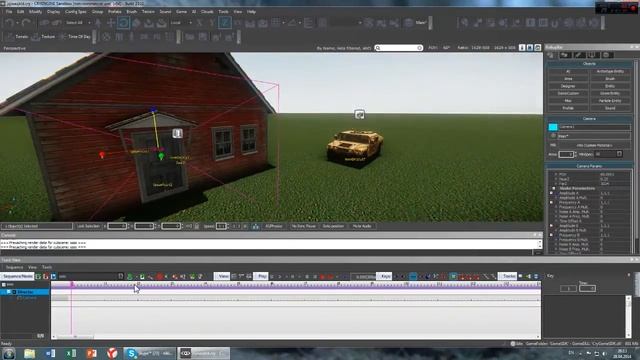
Task: Click the magenta timeline playhead marker
Action: coord(72,284)
